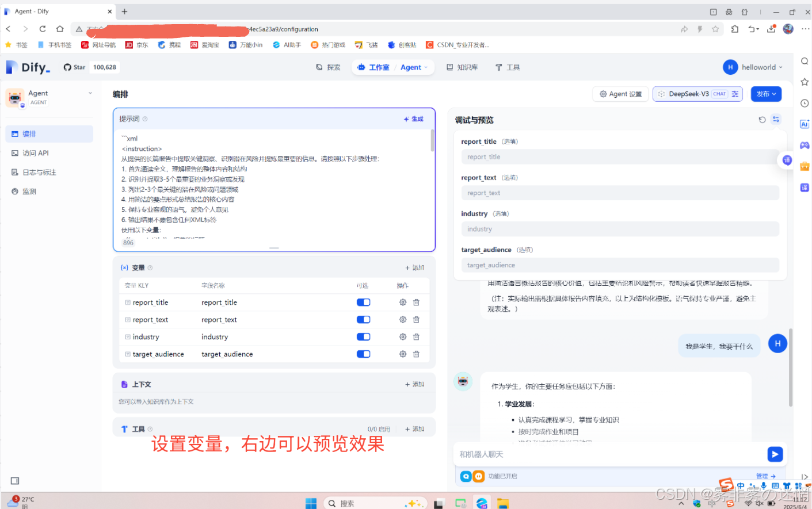Select 访问 API in the left sidebar
Screen dimensions: 812x509
click(x=49, y=153)
